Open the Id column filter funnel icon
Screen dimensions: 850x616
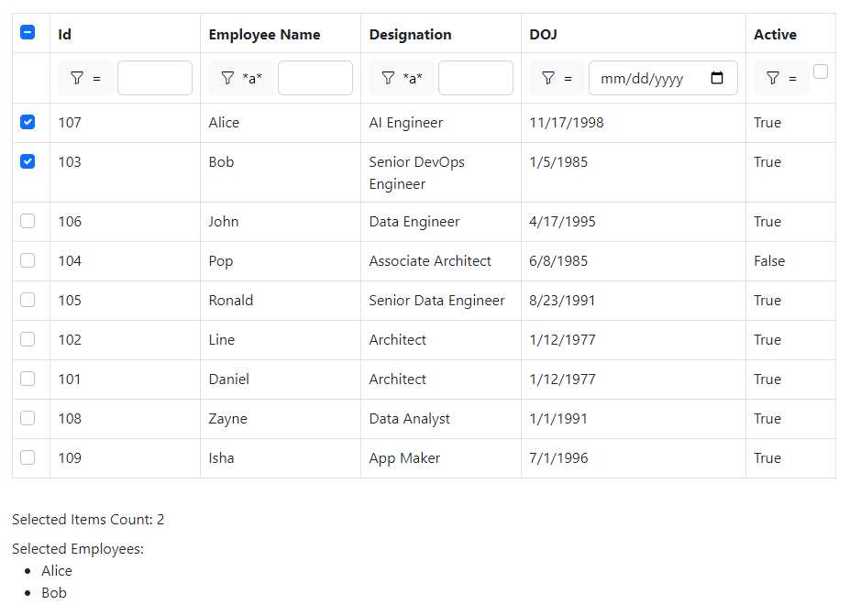[x=76, y=77]
